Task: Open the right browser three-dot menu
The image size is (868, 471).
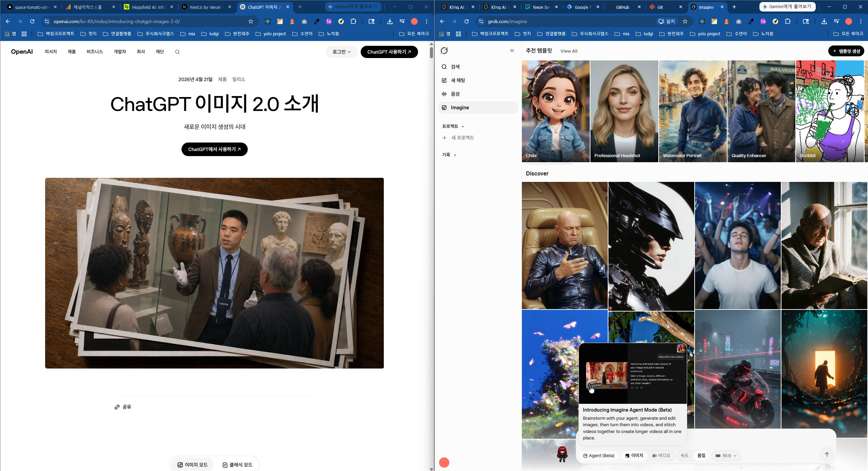Action: (x=861, y=21)
